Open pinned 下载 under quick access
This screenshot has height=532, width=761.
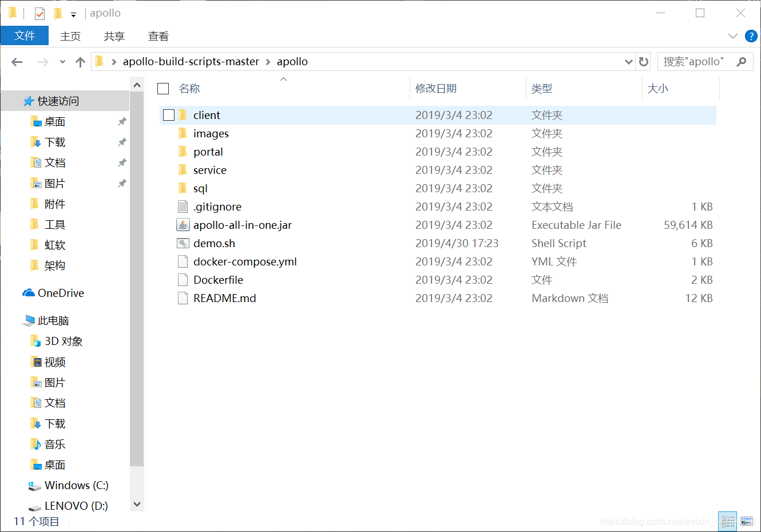point(55,142)
